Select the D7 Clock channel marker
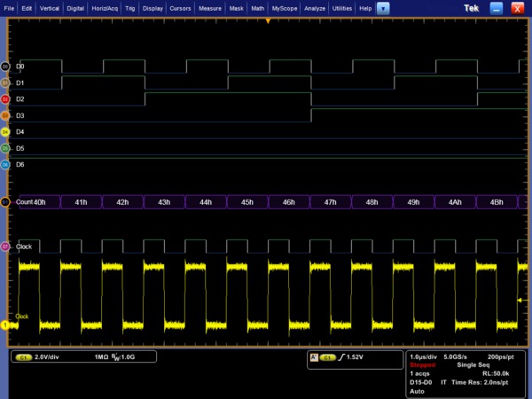The height and width of the screenshot is (399, 532). coord(5,246)
